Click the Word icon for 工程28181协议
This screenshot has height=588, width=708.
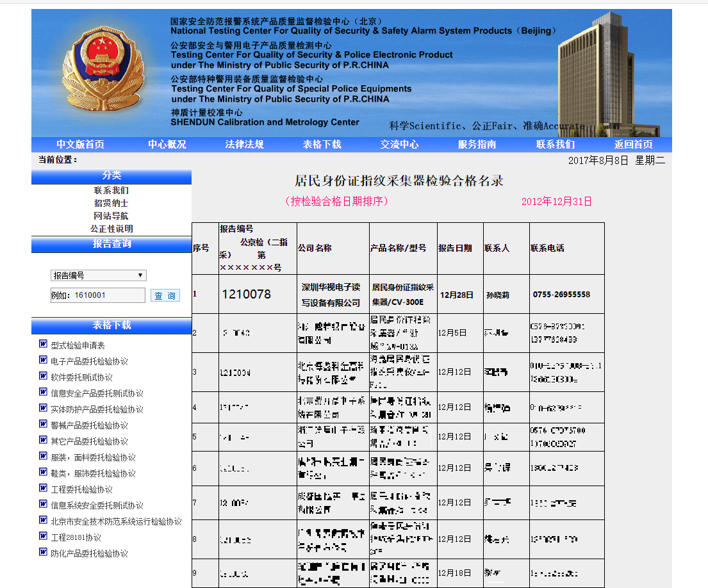43,537
